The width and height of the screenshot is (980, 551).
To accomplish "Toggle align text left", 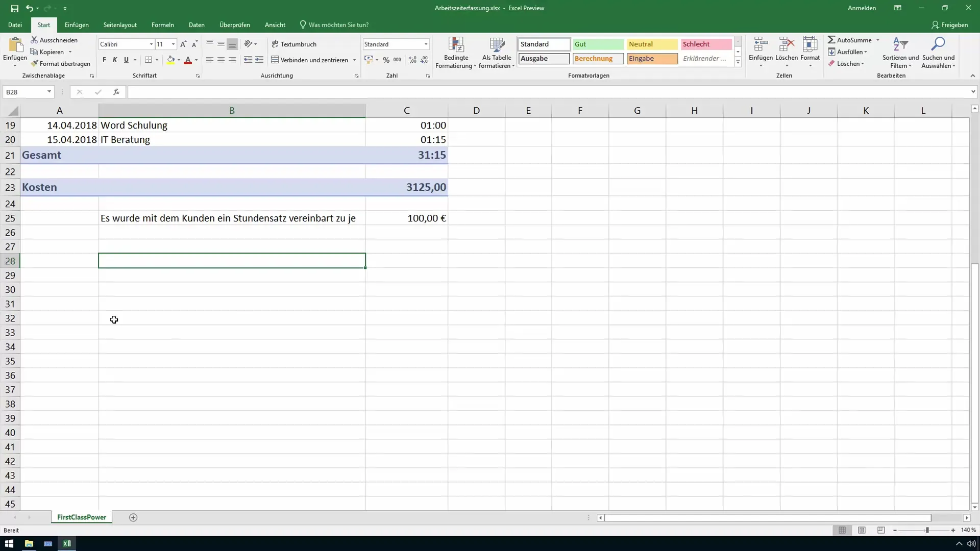I will pos(210,60).
